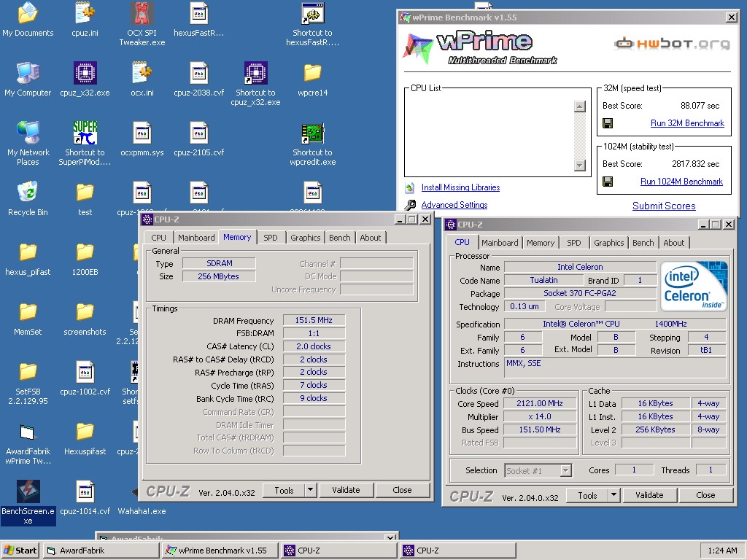Image resolution: width=747 pixels, height=560 pixels.
Task: Click the taskbar clock showing 1:24 AM
Action: (x=722, y=551)
